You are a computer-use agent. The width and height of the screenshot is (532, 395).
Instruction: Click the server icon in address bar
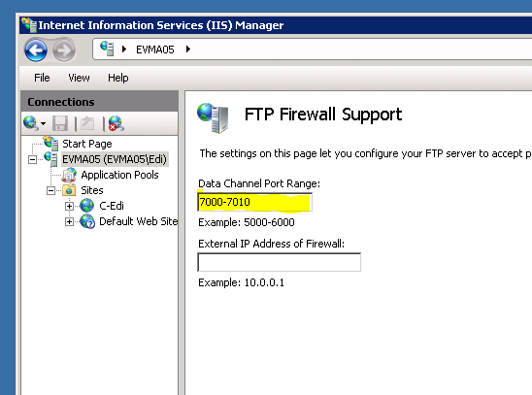[107, 49]
